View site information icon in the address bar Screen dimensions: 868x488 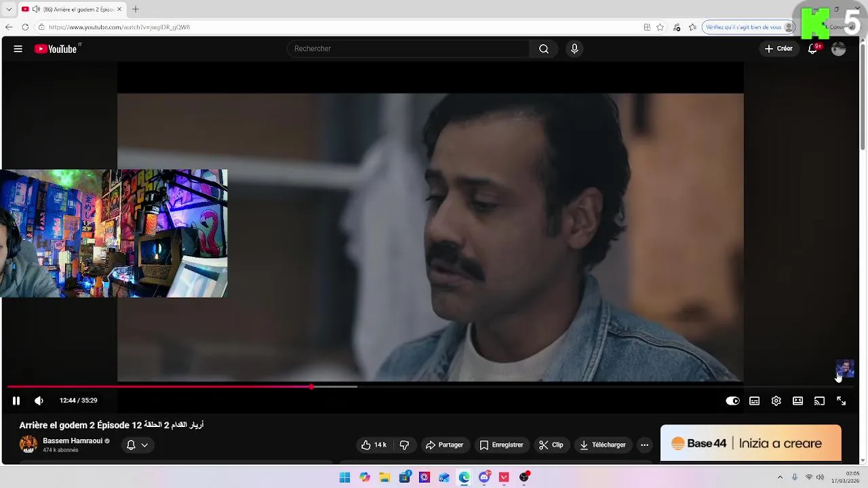pos(41,27)
